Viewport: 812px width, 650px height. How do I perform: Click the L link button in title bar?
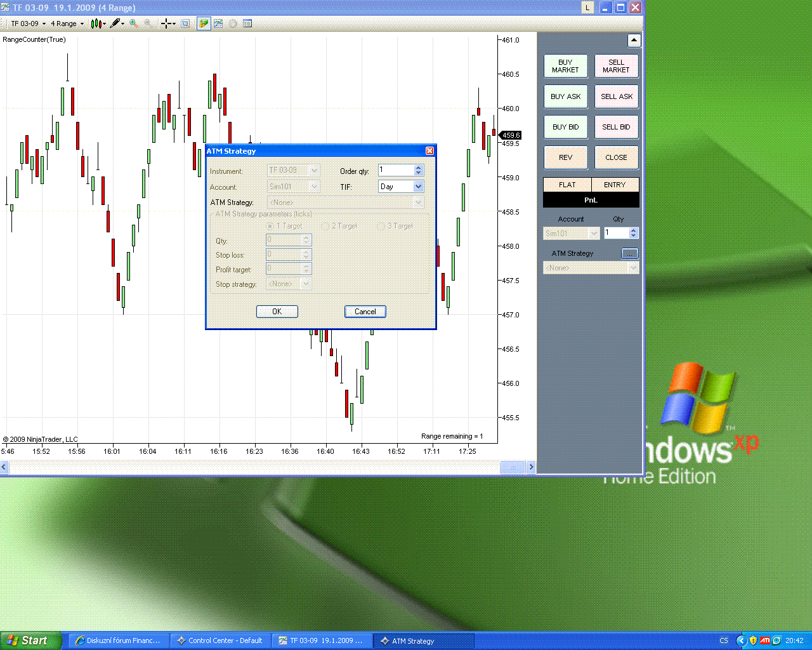point(587,8)
